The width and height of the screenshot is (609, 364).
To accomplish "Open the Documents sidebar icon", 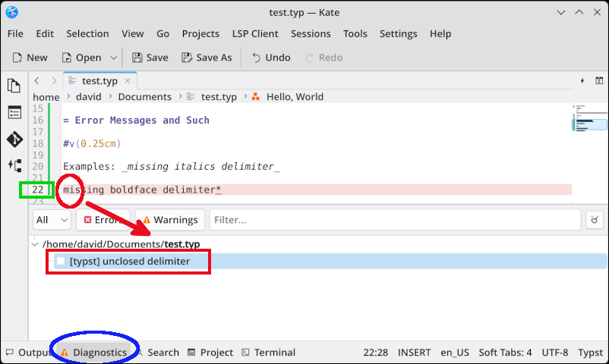I will click(14, 86).
